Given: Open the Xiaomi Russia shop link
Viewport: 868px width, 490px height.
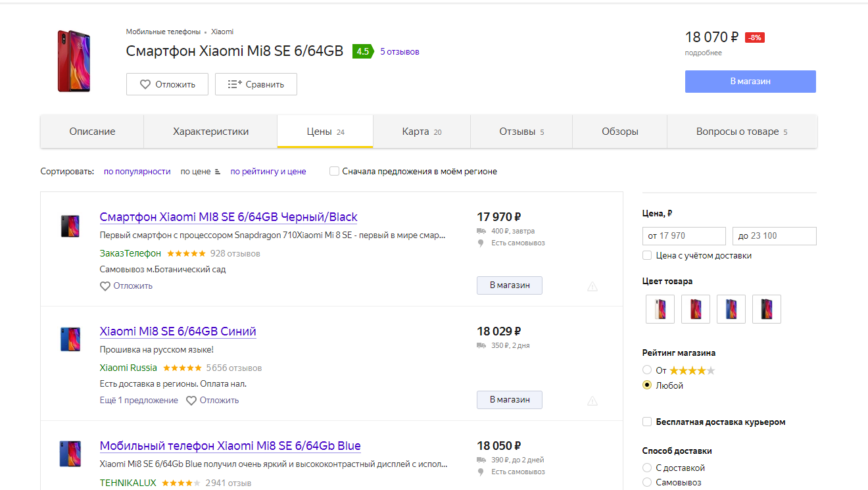Looking at the screenshot, I should [128, 368].
